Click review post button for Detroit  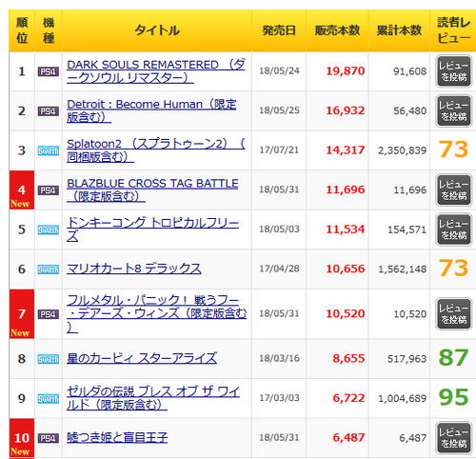[454, 110]
